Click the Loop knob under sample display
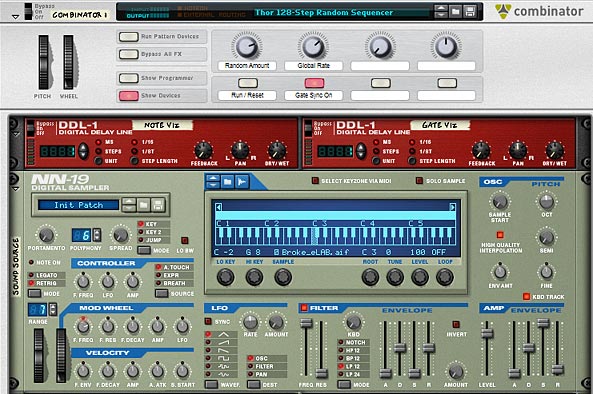593x394 pixels. coord(445,277)
